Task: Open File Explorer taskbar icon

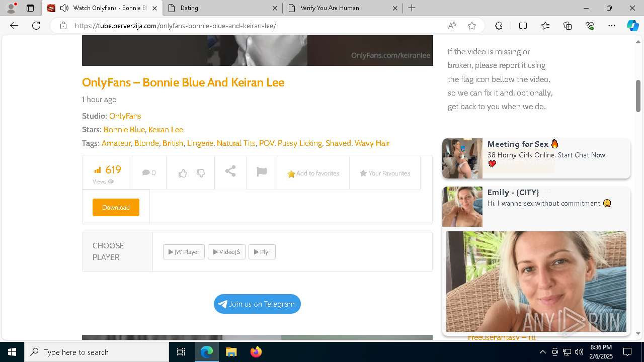Action: click(231, 352)
